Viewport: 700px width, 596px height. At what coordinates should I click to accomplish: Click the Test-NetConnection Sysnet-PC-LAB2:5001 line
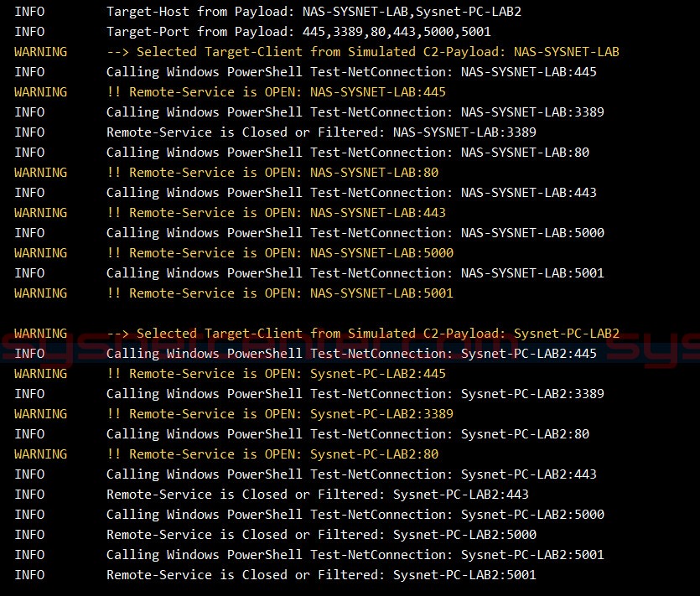(309, 554)
